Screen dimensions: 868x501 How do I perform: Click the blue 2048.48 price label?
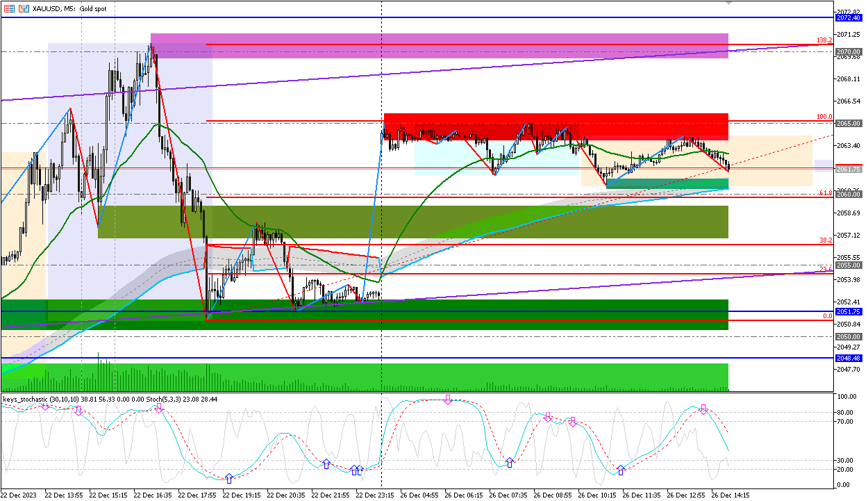[849, 359]
